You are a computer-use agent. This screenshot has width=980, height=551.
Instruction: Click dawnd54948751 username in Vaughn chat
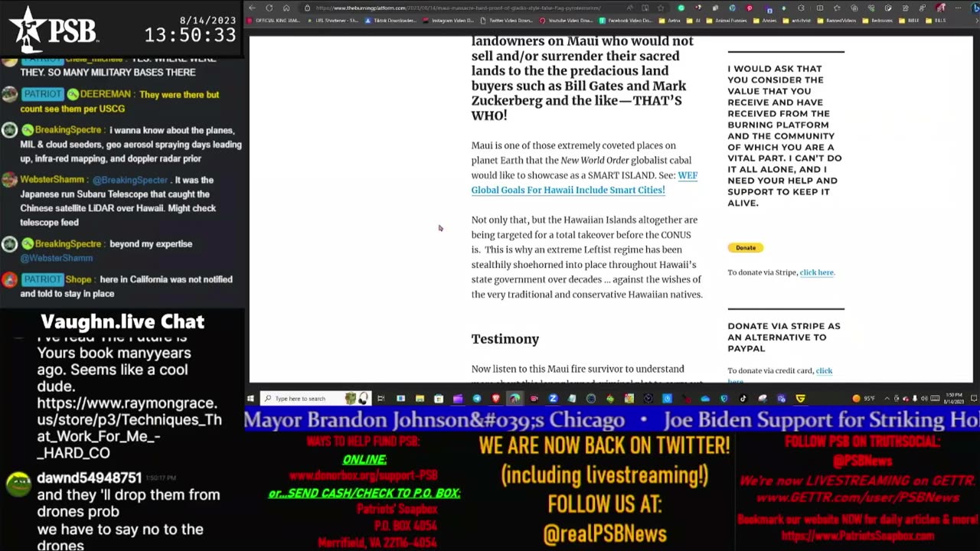(90, 478)
